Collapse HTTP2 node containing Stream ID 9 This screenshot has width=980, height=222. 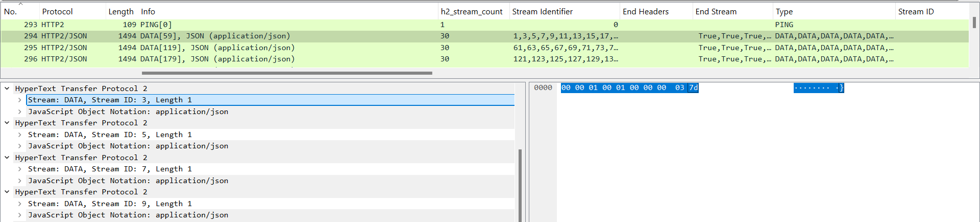(7, 192)
